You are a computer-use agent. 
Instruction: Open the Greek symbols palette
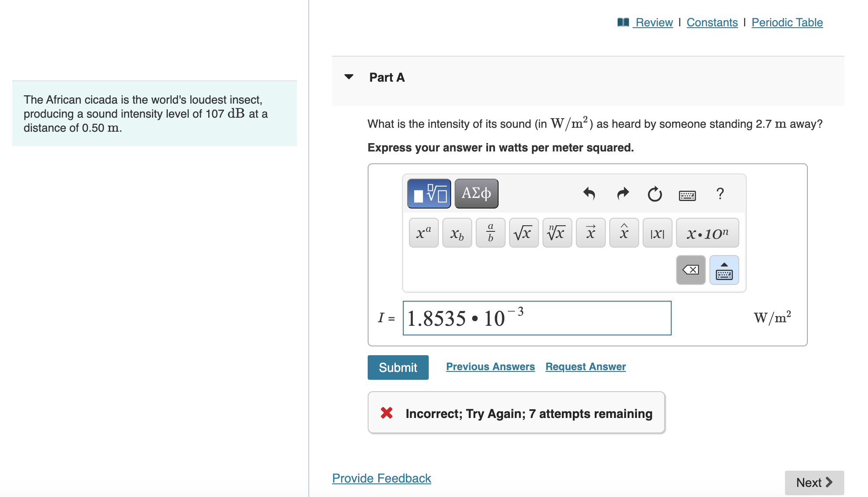coord(476,194)
